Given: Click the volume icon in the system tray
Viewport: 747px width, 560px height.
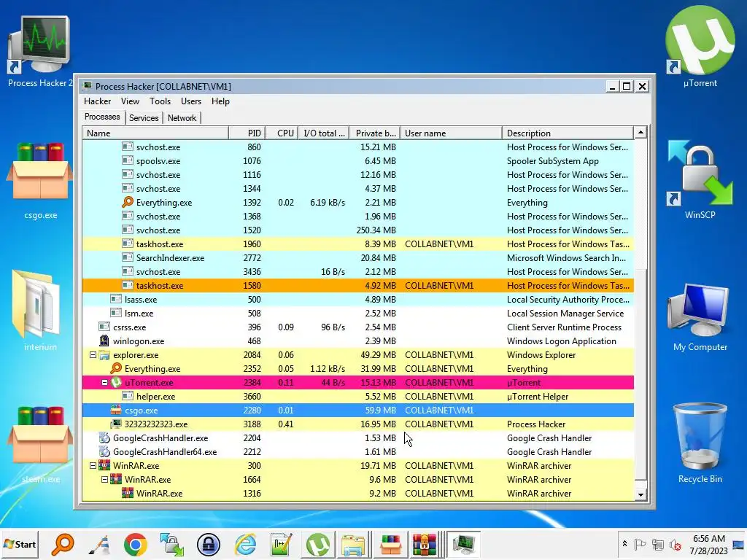Looking at the screenshot, I should point(675,544).
